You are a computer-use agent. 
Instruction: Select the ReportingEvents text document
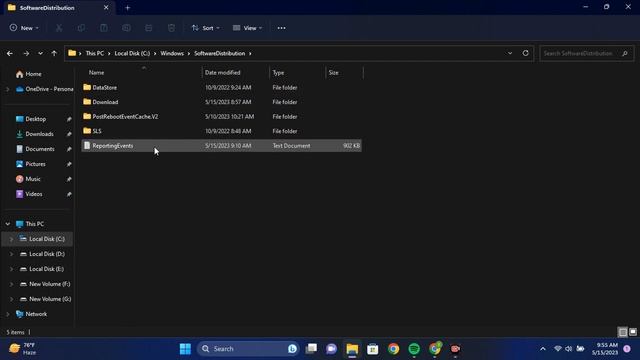click(221, 146)
